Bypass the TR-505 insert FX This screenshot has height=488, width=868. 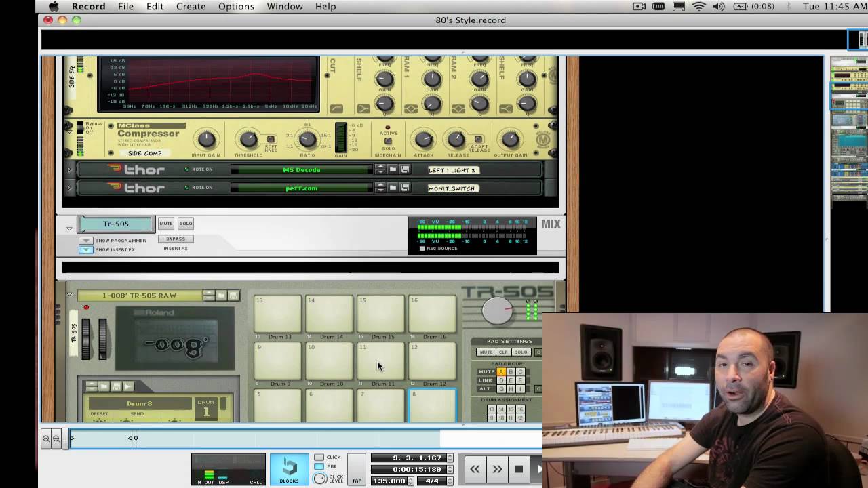[x=176, y=239]
